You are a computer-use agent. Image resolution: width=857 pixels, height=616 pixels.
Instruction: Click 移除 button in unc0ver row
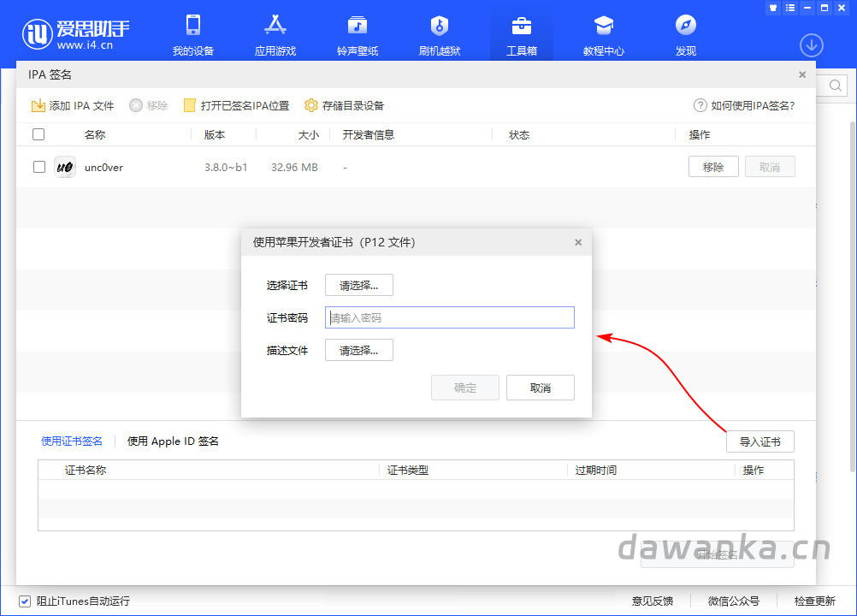coord(713,167)
